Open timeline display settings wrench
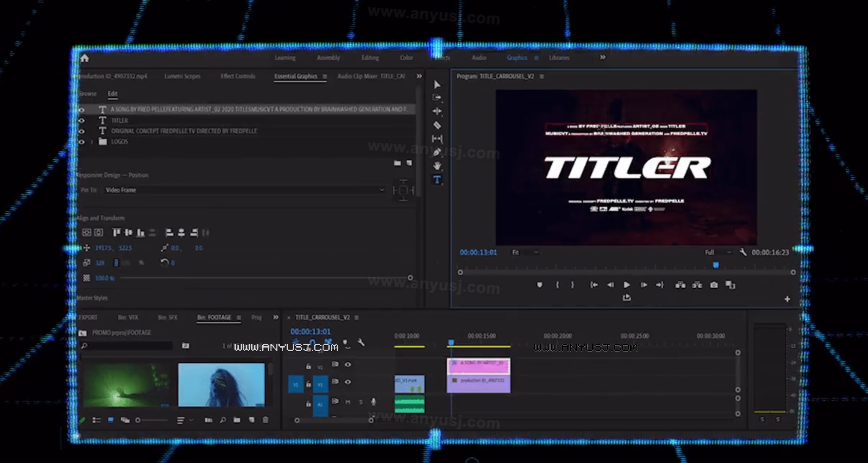Image resolution: width=868 pixels, height=463 pixels. point(361,343)
